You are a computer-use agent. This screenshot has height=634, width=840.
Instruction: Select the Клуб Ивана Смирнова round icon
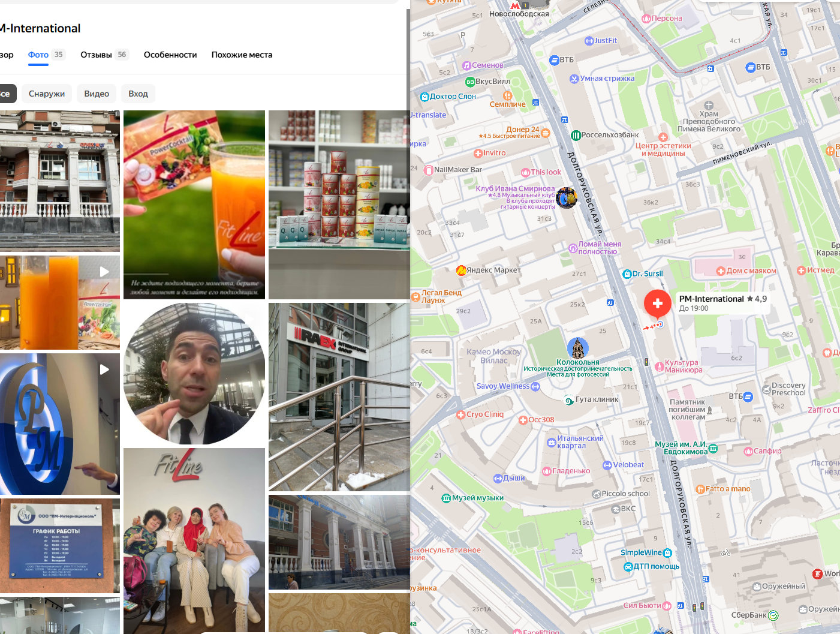566,197
